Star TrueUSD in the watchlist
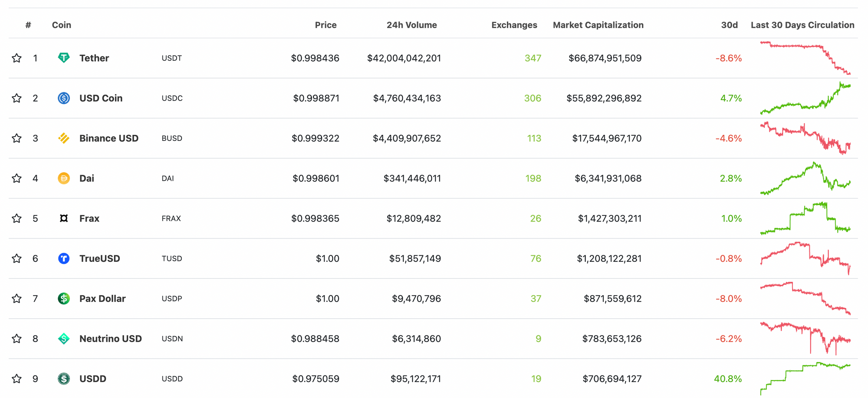The image size is (868, 398). [x=16, y=258]
